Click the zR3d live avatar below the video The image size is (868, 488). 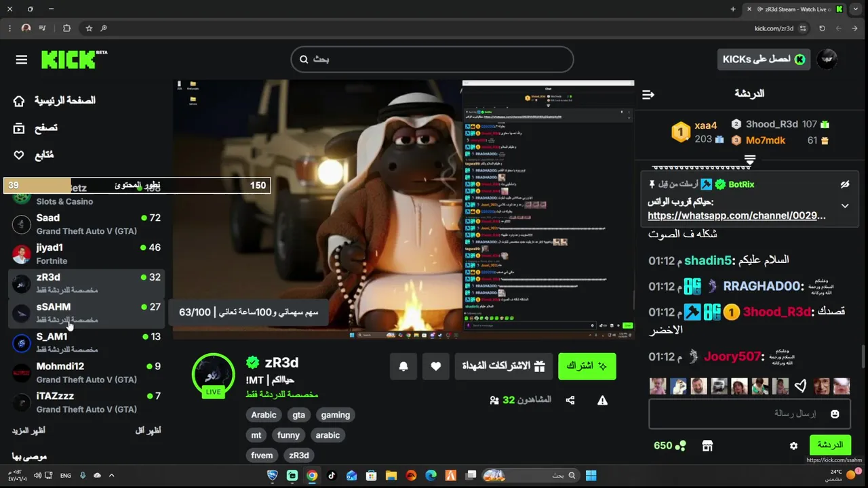[214, 374]
